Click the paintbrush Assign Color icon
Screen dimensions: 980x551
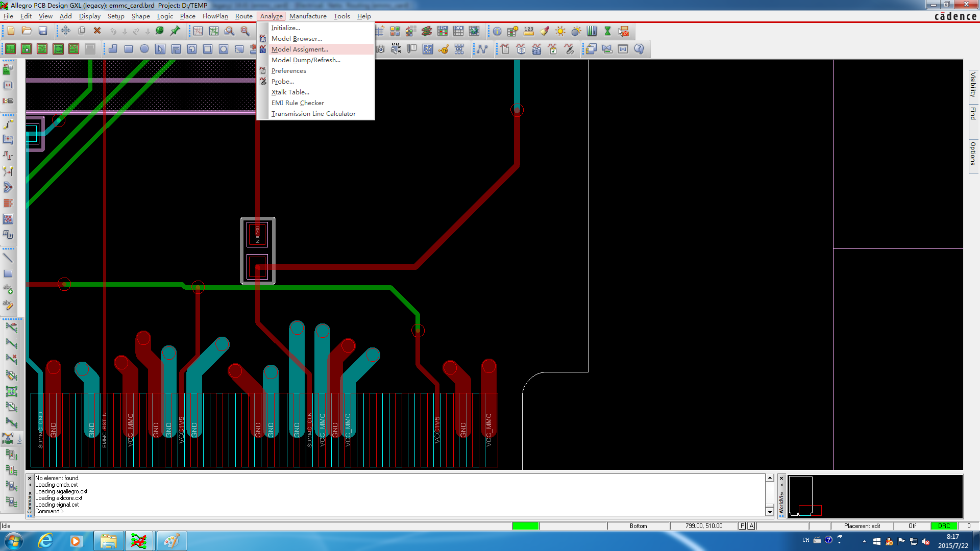pos(544,31)
